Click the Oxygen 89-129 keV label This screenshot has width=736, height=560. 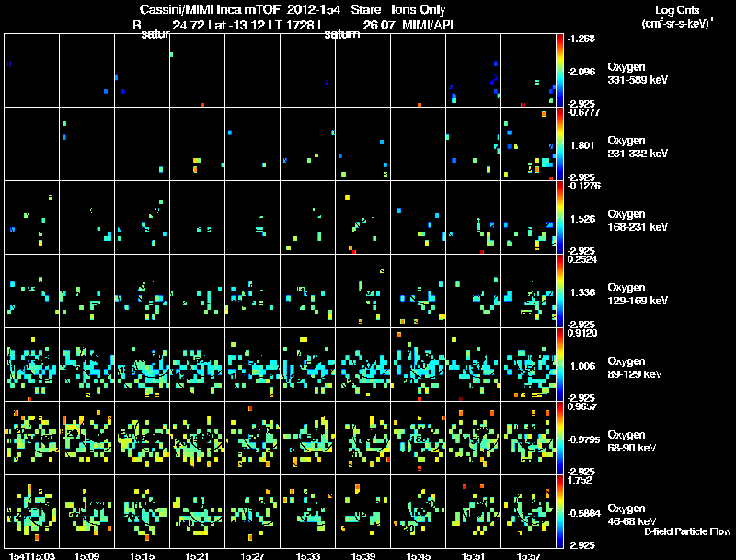(635, 367)
